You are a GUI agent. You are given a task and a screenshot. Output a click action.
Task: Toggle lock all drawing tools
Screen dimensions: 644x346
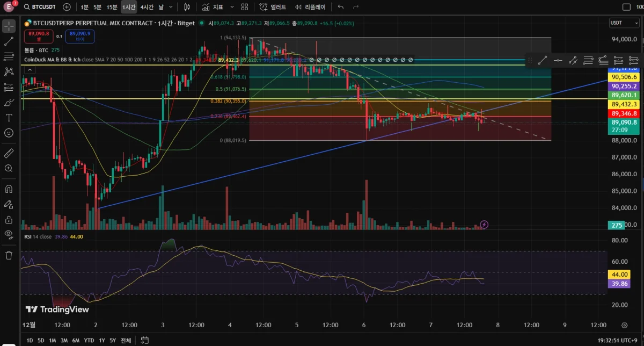[x=9, y=220]
